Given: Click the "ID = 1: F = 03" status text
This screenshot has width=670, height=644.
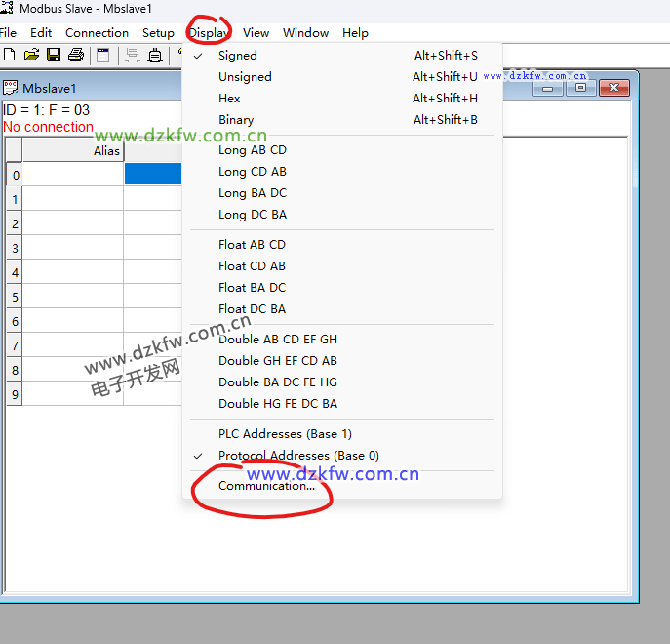Looking at the screenshot, I should pyautogui.click(x=46, y=110).
